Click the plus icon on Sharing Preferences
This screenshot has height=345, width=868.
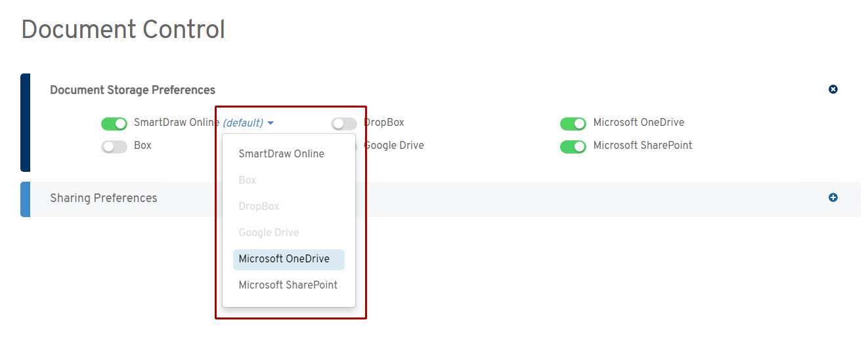click(833, 197)
